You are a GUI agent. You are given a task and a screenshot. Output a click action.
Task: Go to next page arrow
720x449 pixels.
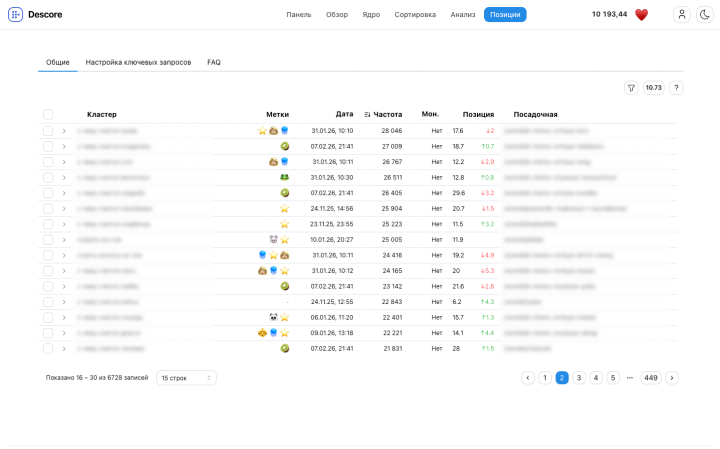[x=672, y=378]
